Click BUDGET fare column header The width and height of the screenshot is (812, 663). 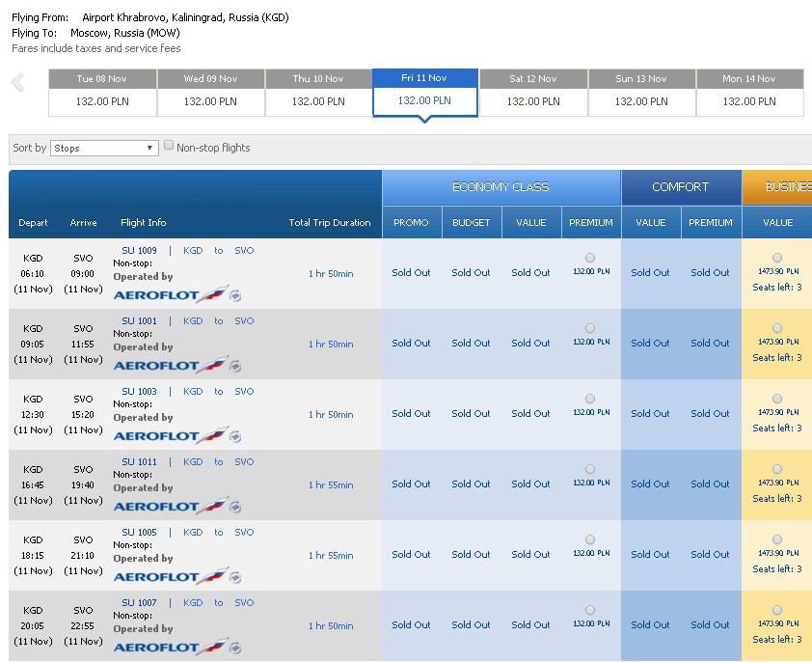[x=472, y=222]
